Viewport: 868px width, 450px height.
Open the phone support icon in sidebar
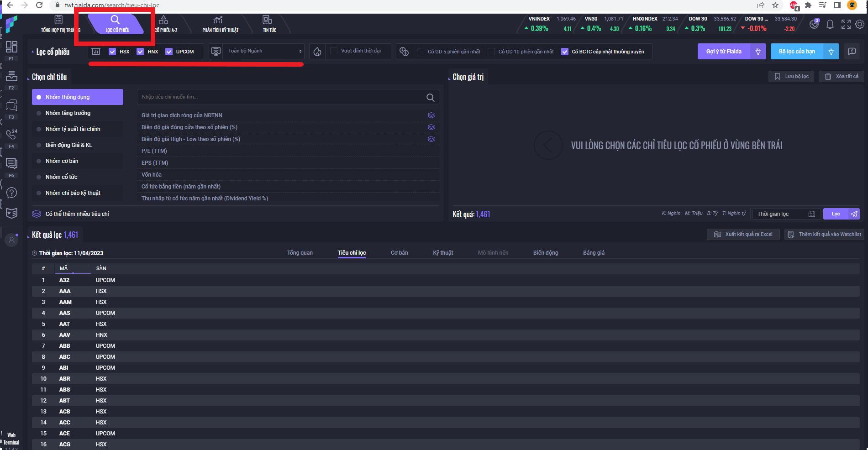[11, 134]
